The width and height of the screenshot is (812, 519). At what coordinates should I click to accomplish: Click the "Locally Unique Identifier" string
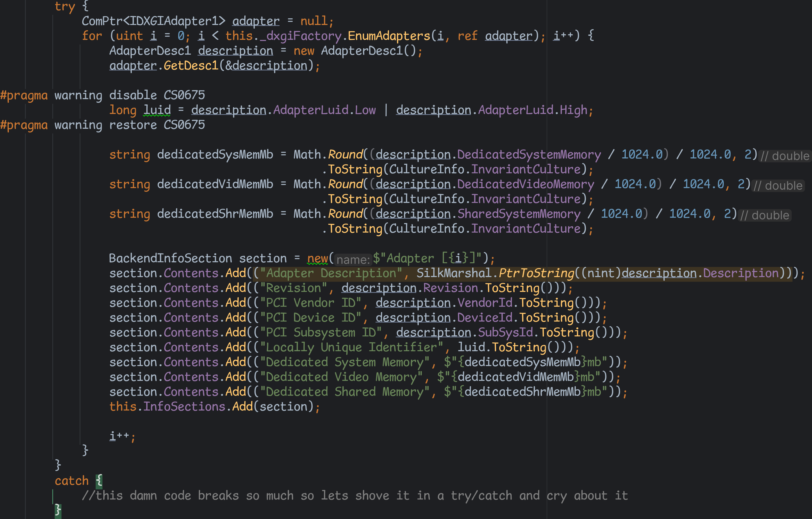tap(352, 347)
